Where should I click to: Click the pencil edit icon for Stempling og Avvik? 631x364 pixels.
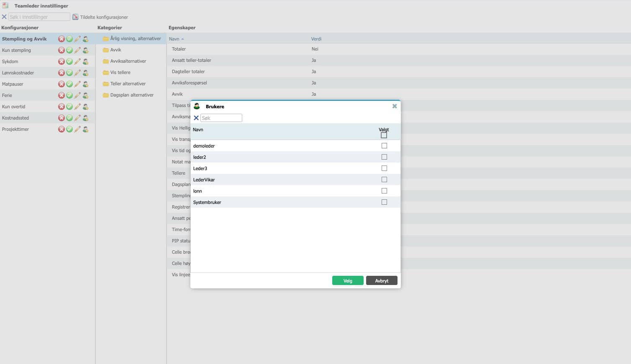click(x=77, y=39)
